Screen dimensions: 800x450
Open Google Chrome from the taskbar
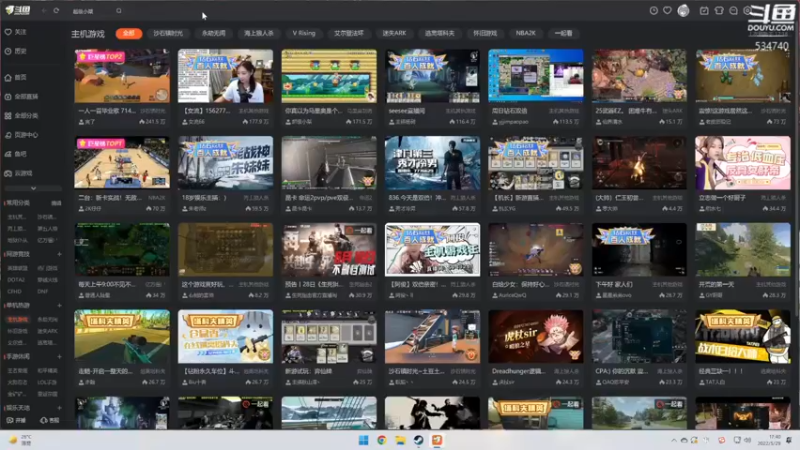tap(382, 440)
